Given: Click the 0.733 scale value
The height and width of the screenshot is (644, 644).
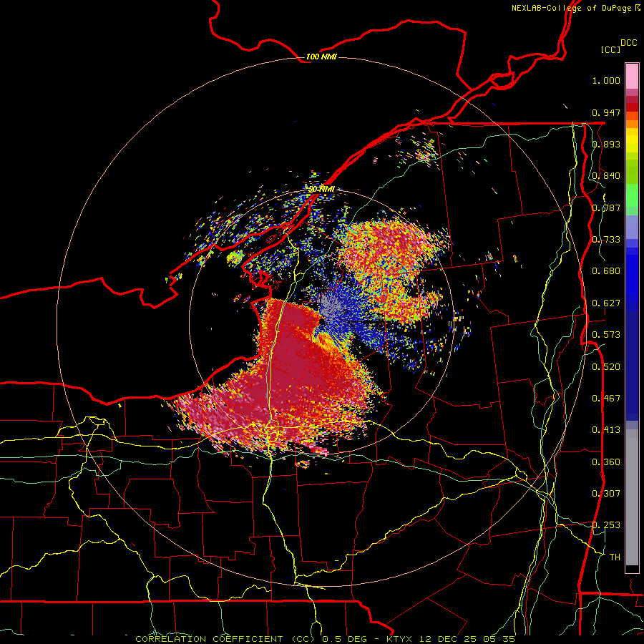Looking at the screenshot, I should 606,240.
